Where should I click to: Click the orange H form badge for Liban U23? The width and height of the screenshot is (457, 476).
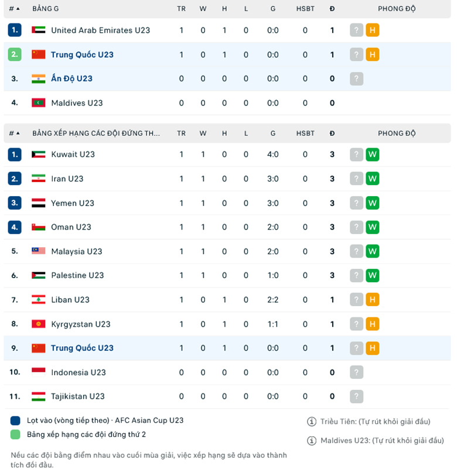coord(372,300)
